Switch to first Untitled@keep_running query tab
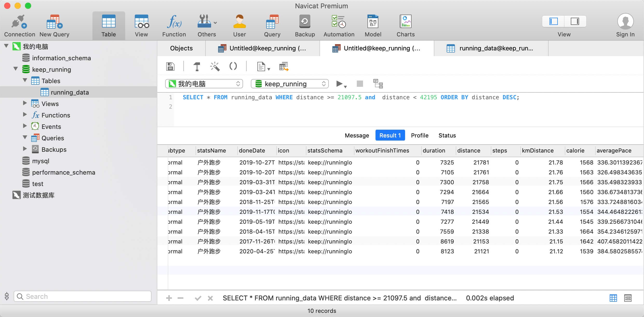This screenshot has height=317, width=644. pos(263,48)
